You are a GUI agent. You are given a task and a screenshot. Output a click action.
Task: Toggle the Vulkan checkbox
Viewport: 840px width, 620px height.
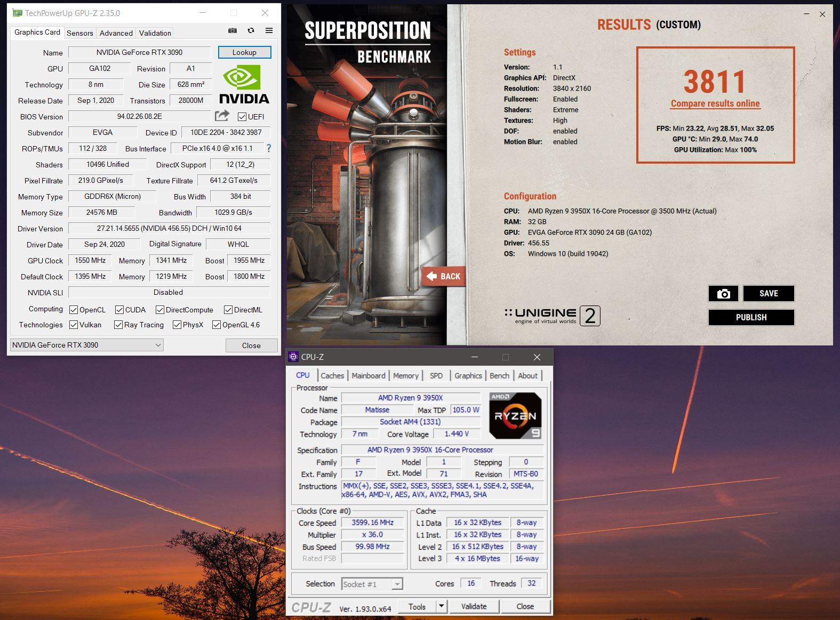click(74, 325)
